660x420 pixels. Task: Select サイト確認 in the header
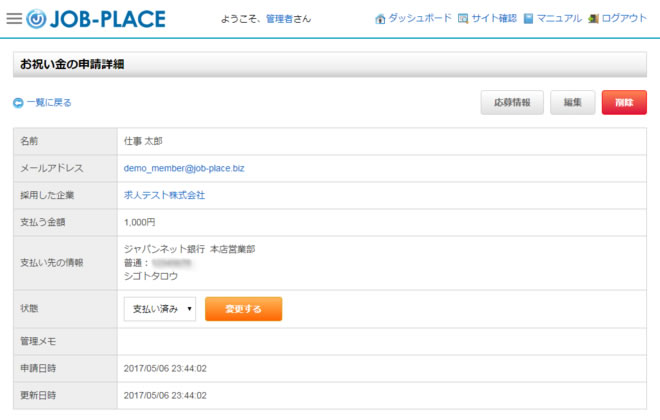(x=493, y=19)
